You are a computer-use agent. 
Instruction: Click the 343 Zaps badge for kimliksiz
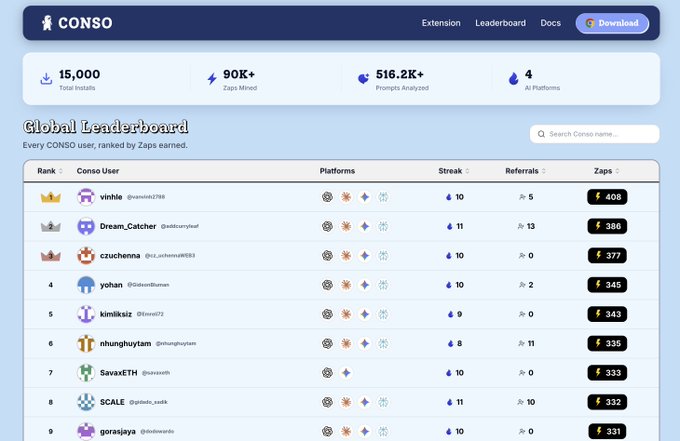click(x=607, y=314)
